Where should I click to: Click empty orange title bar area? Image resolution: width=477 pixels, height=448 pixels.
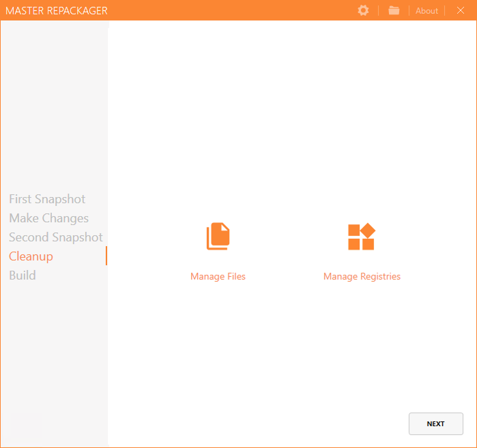pyautogui.click(x=232, y=10)
